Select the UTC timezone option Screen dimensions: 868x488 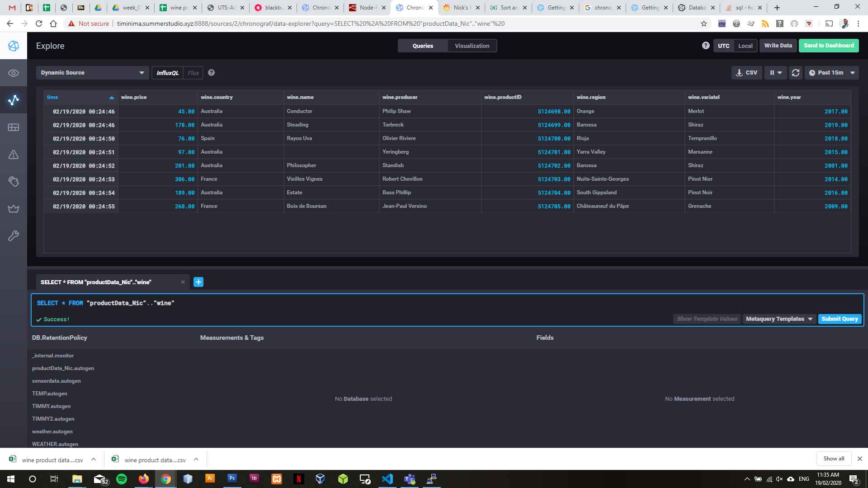click(x=723, y=46)
